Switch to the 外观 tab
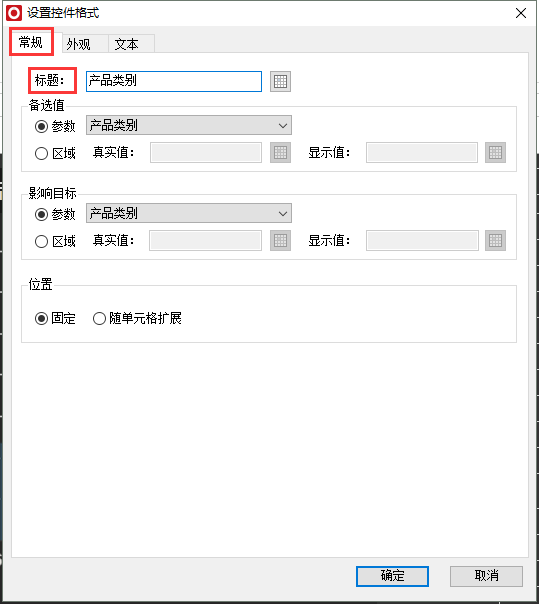The height and width of the screenshot is (604, 539). [79, 44]
